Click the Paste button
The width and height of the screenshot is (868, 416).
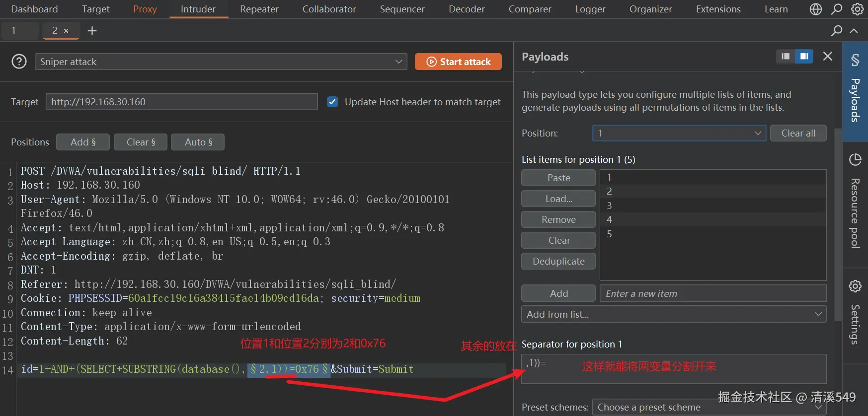tap(558, 178)
